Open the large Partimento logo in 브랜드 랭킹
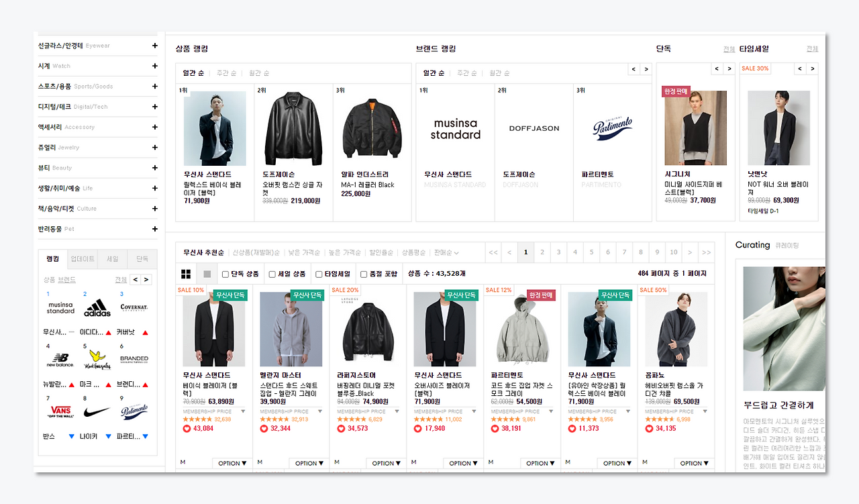859x504 pixels. tap(613, 128)
